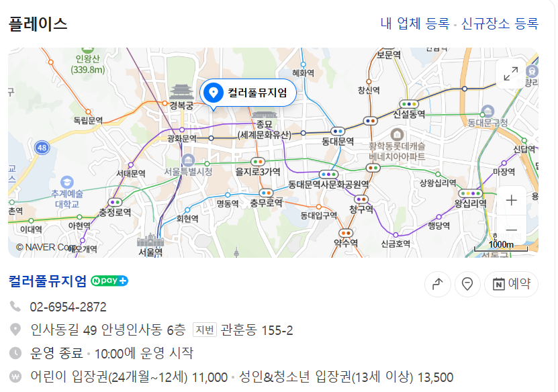Image resolution: width=558 pixels, height=392 pixels.
Task: Click the 플레이스 section heading
Action: (x=38, y=24)
